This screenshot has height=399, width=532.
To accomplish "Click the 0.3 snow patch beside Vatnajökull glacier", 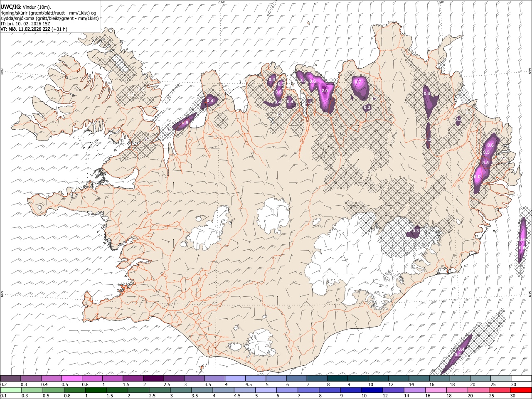I will point(414,232).
